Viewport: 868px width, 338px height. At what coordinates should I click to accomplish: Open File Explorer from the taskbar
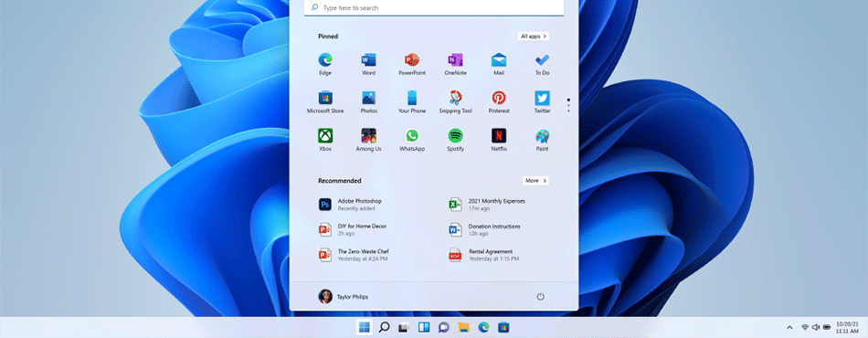[x=463, y=327]
